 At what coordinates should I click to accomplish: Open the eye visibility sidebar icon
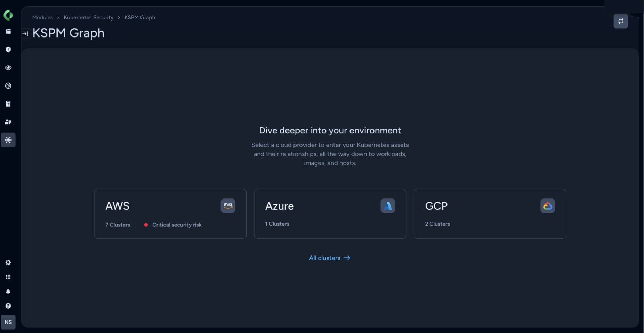pyautogui.click(x=8, y=68)
